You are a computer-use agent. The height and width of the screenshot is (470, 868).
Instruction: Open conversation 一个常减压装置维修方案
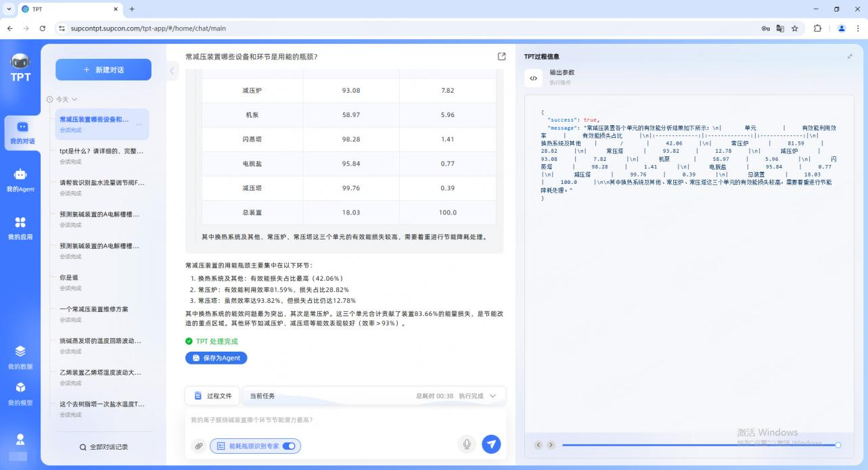click(x=101, y=314)
